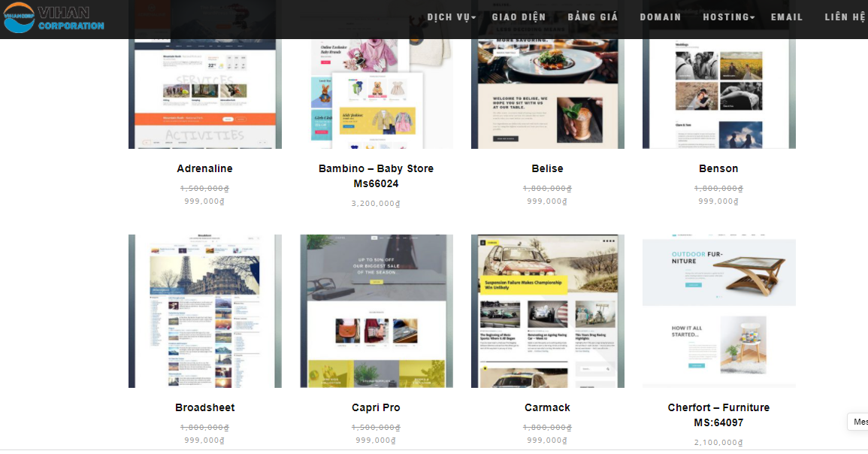Click the Capri Pro product title link
The image size is (868, 454).
coord(377,407)
